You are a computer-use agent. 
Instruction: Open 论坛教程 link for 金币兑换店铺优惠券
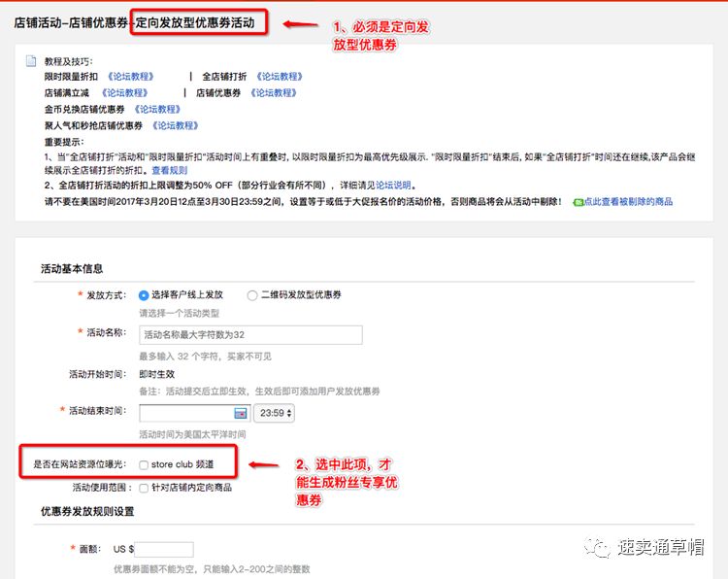click(x=157, y=110)
